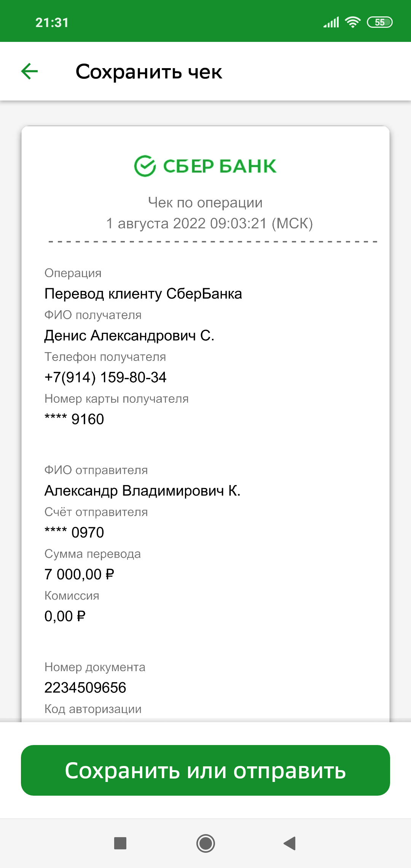Tap the transfer amount 7 000,00 ₽

click(x=79, y=574)
